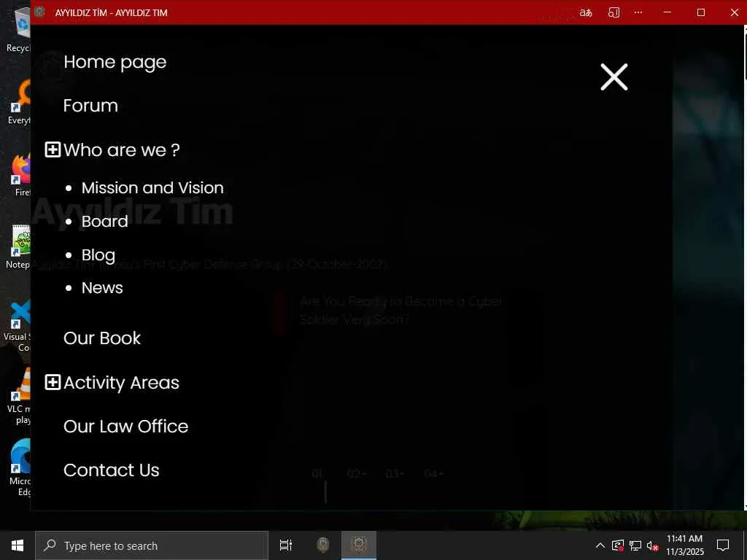Viewport: 747px width, 560px height.
Task: Maximize the AYYILDIZ TIM window
Action: [x=701, y=12]
